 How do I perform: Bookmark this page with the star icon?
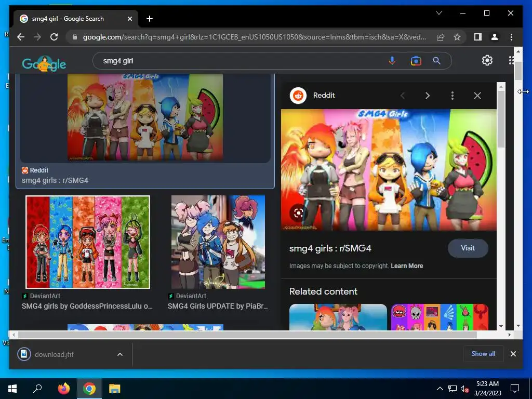(457, 37)
